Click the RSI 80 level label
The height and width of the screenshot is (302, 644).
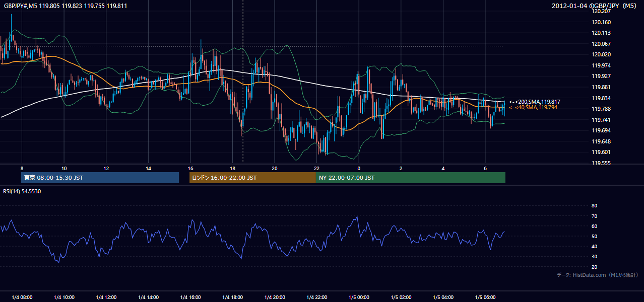tap(594, 206)
